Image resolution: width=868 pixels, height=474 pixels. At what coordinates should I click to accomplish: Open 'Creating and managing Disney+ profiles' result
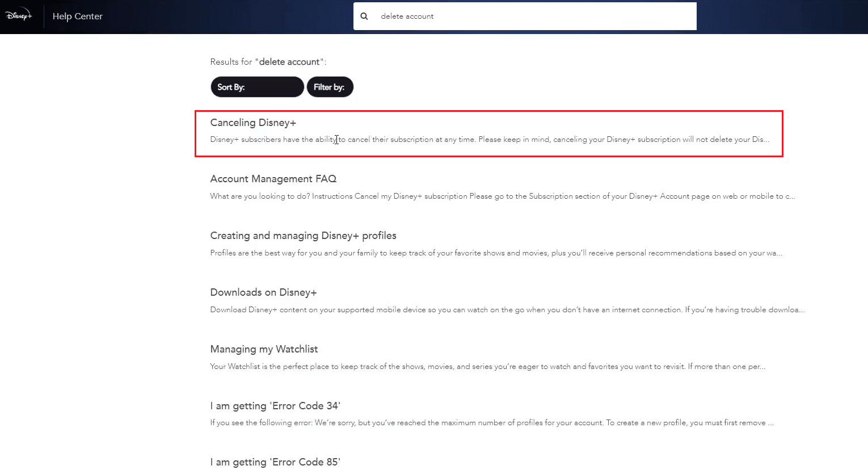click(304, 236)
